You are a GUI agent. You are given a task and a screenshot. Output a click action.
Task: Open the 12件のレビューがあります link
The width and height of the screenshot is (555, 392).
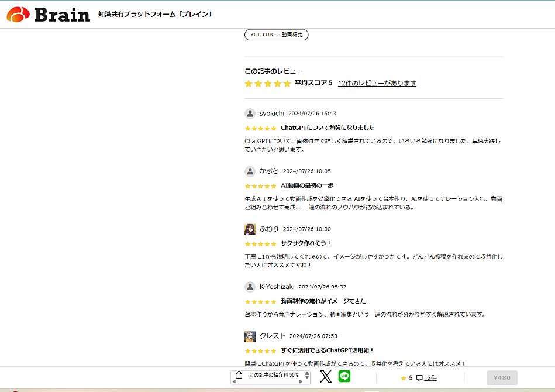pos(377,83)
